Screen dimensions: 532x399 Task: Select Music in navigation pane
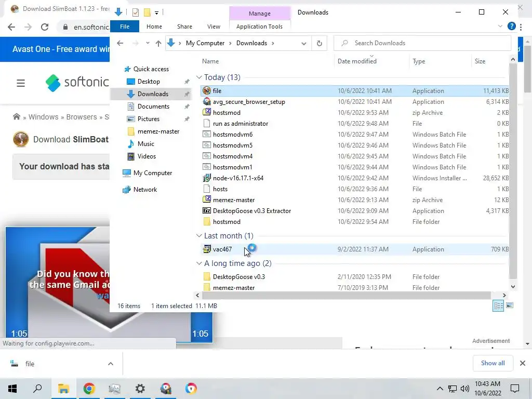point(145,144)
